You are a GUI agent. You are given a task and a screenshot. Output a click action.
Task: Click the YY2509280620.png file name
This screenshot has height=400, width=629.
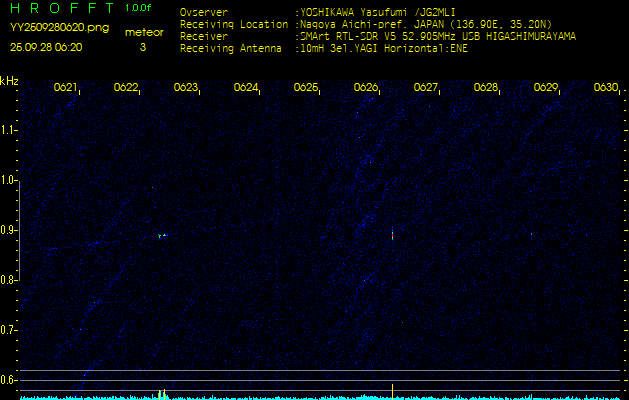point(59,28)
